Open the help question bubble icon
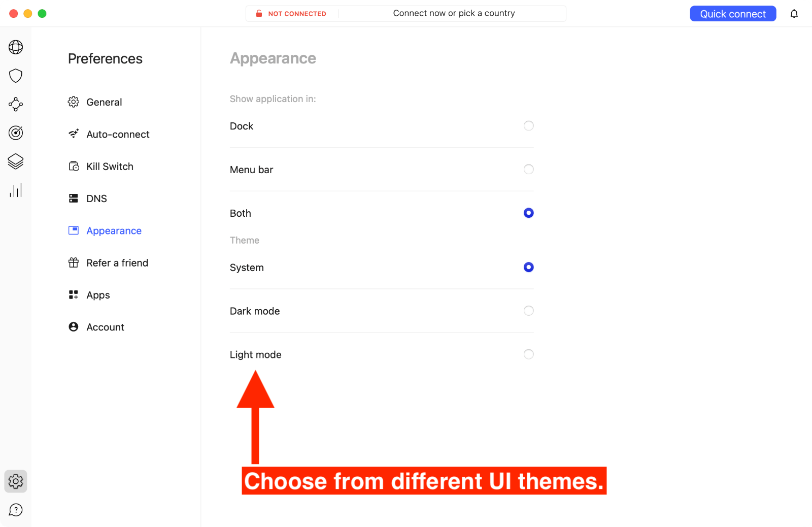This screenshot has width=812, height=527. (16, 510)
